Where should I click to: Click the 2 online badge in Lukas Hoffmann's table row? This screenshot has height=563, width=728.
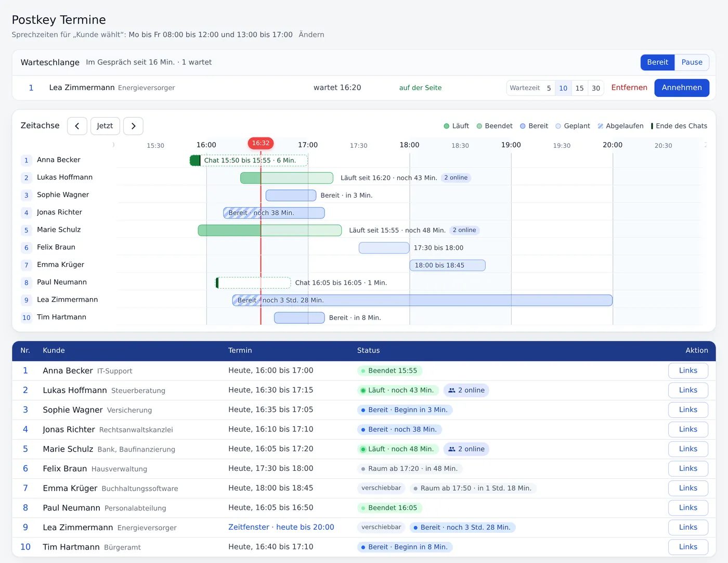[466, 390]
